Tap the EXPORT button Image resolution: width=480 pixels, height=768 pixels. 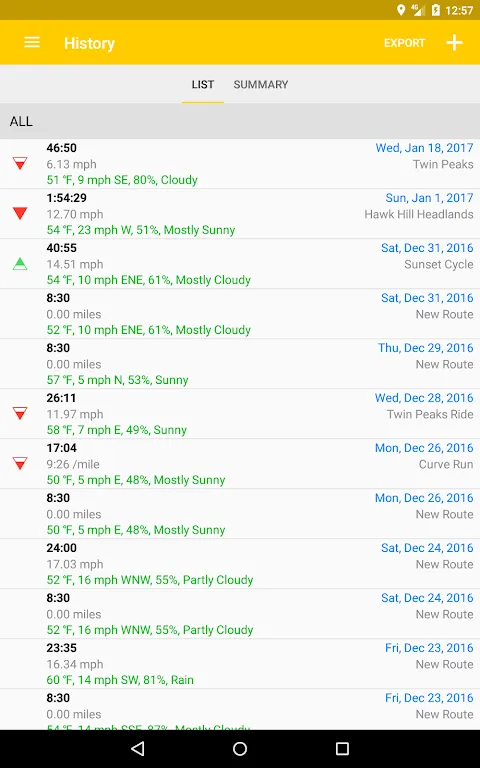pos(405,43)
